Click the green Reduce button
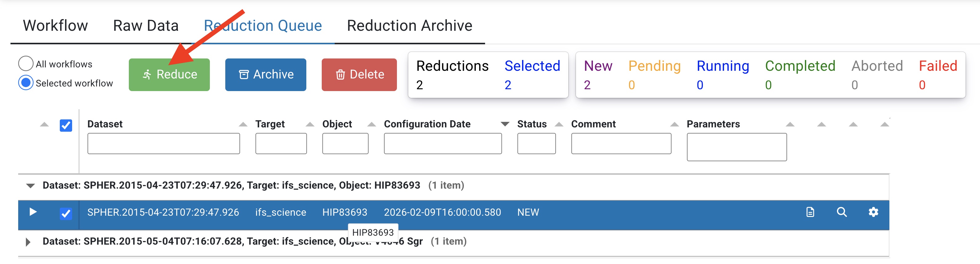Screen dimensions: 980x264 (x=169, y=74)
